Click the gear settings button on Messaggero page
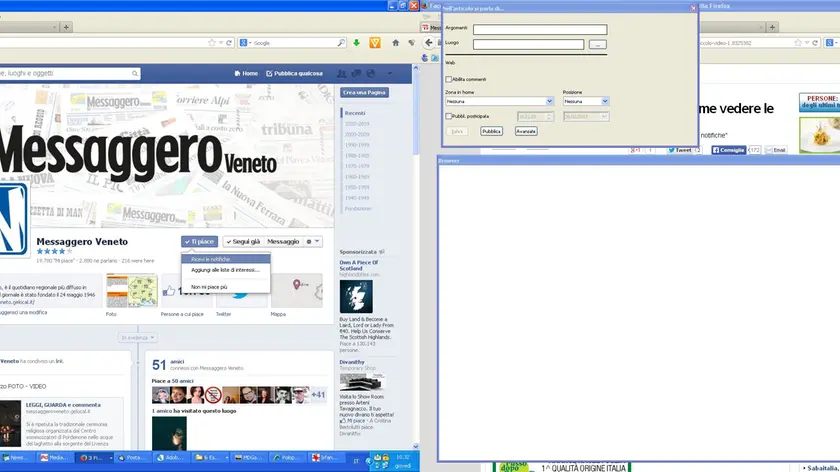840x472 pixels. click(313, 242)
